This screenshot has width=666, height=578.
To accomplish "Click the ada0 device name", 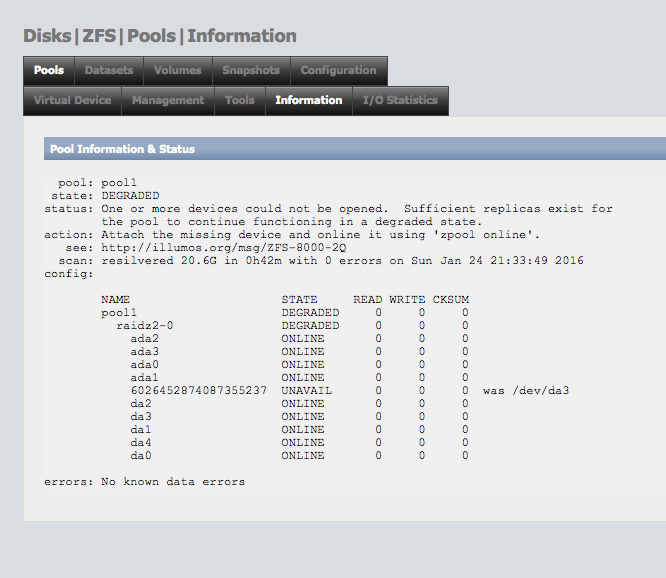I will pos(145,364).
